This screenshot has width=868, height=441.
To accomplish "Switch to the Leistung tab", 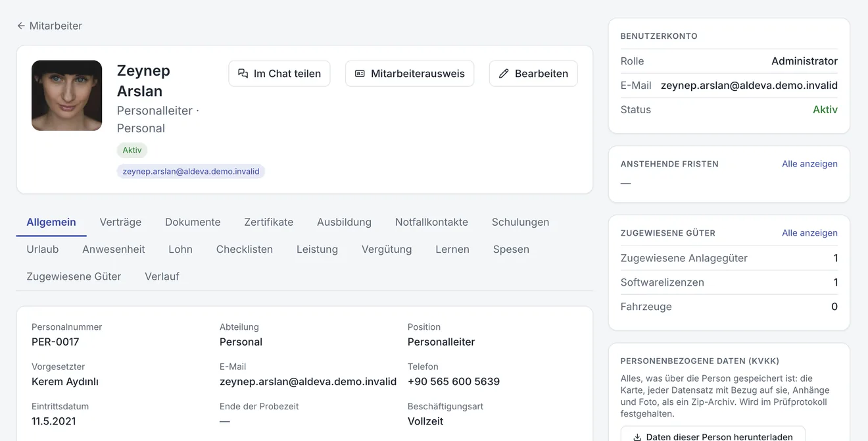I will click(317, 249).
